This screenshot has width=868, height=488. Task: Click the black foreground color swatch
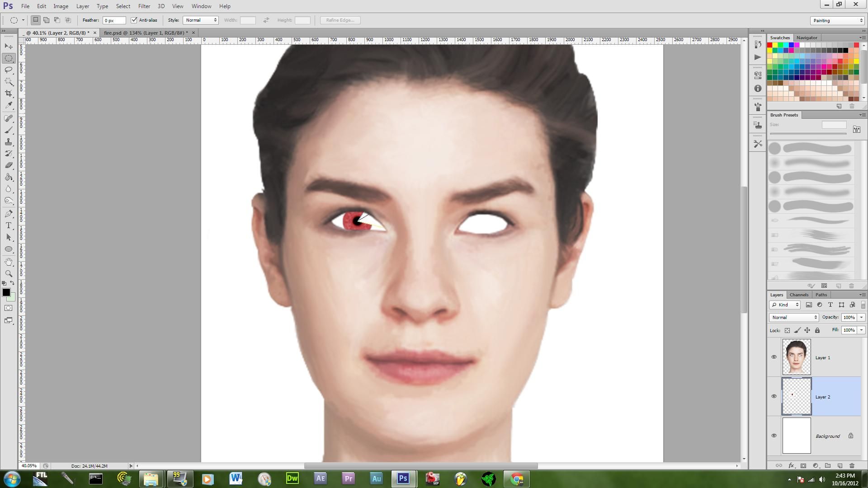6,292
